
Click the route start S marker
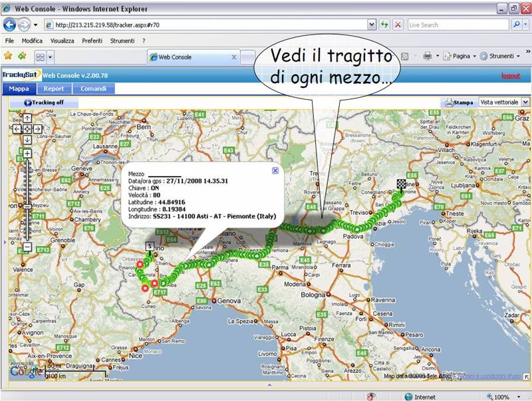pos(150,247)
